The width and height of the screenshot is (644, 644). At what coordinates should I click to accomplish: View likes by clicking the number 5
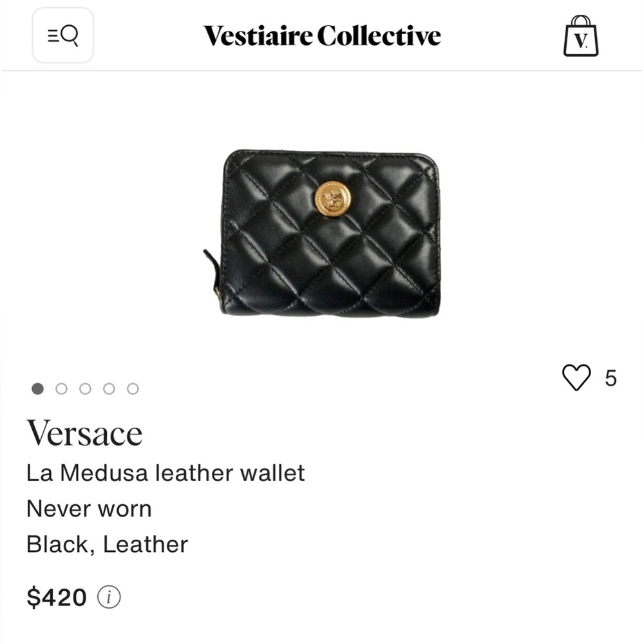[x=611, y=379]
